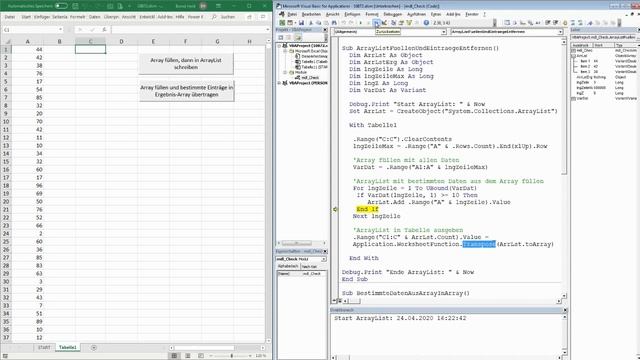
Task: Open the Bearbeiten menu in the VBA editor
Action: pyautogui.click(x=311, y=14)
